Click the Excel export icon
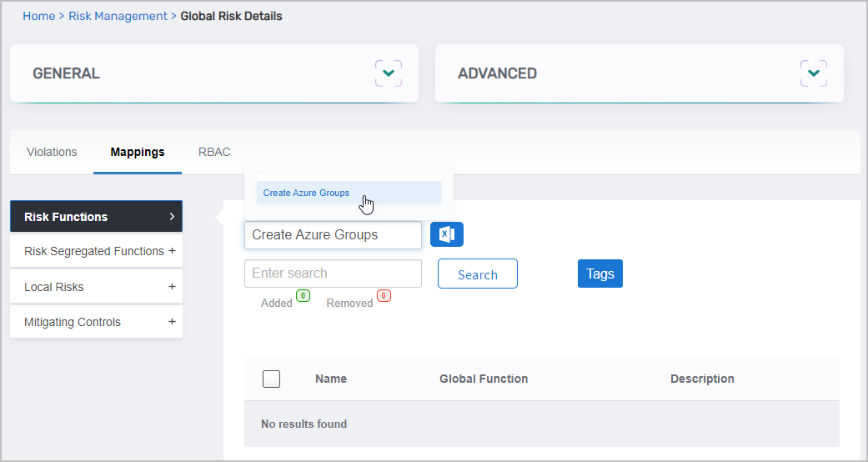 pyautogui.click(x=446, y=234)
